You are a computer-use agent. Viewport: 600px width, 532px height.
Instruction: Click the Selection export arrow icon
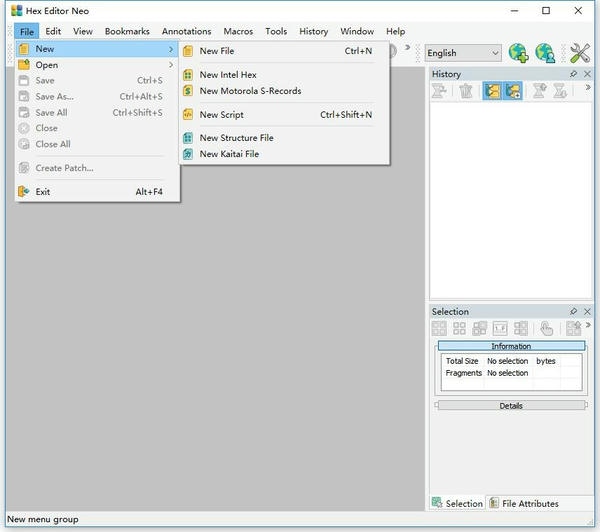point(573,328)
